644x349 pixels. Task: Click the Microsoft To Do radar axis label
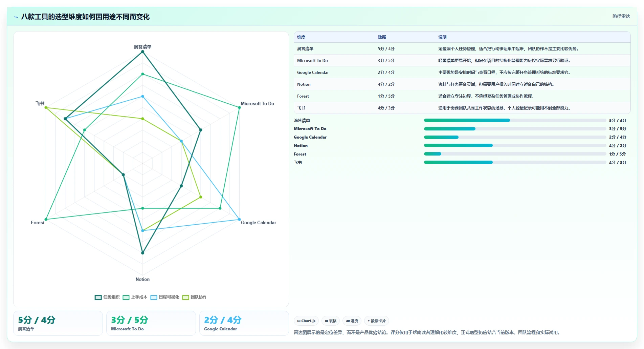point(258,104)
